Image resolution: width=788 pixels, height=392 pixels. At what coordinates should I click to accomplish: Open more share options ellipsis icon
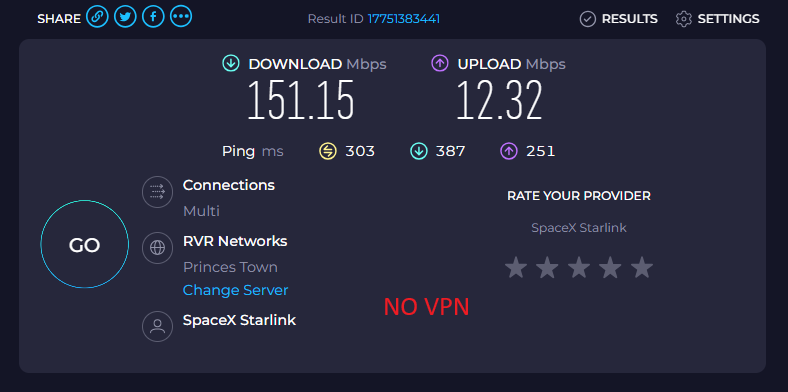pyautogui.click(x=181, y=18)
